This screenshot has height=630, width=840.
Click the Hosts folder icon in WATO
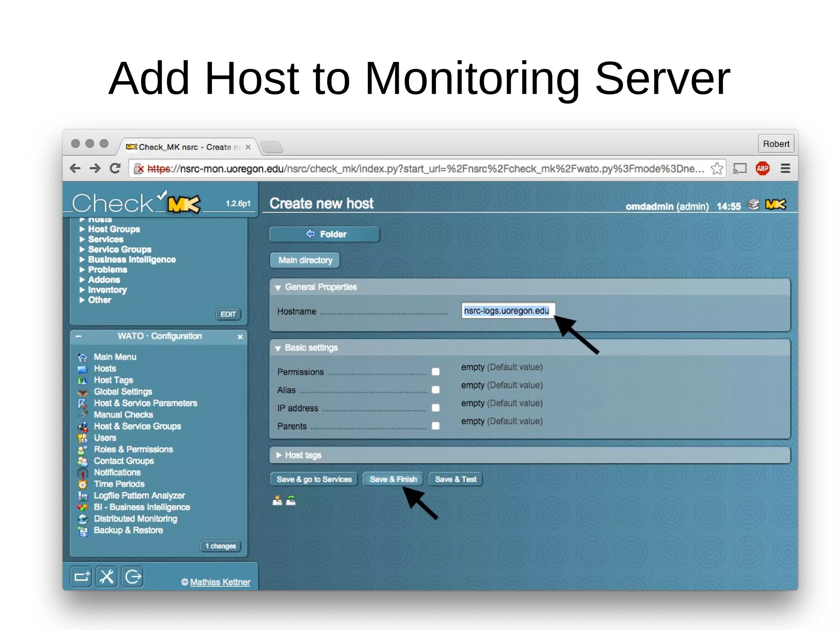point(82,369)
